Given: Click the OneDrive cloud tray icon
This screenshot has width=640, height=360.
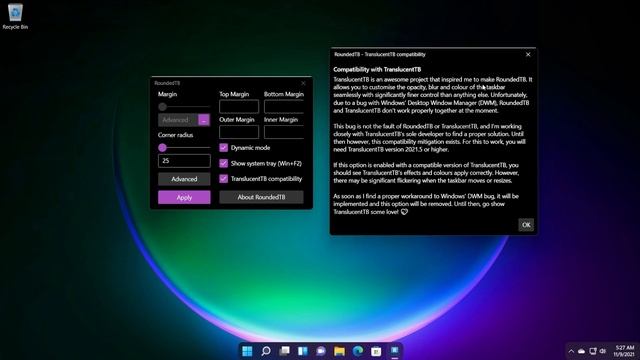Looking at the screenshot, I should point(582,351).
